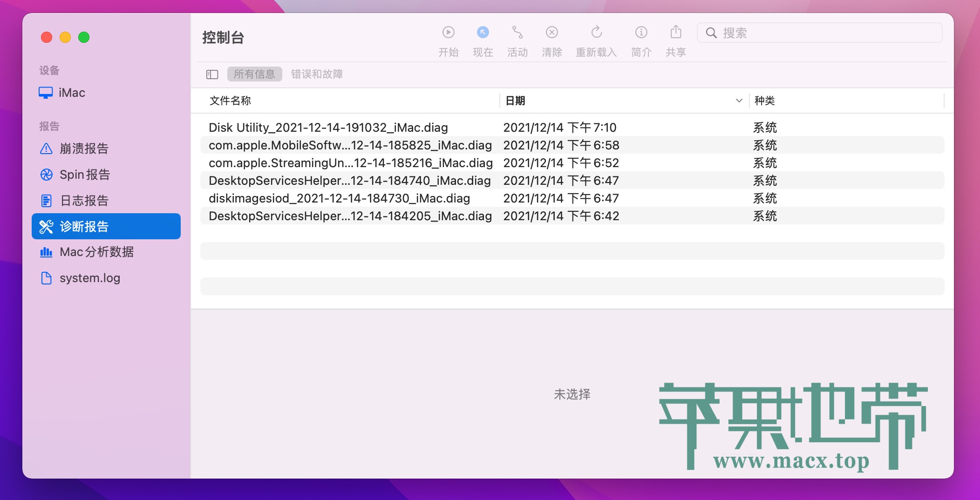The height and width of the screenshot is (500, 980).
Task: Select the 所有信息 filter button
Action: coord(254,74)
